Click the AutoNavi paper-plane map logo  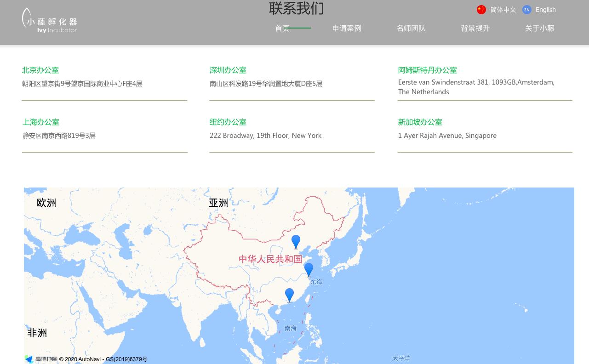(29, 359)
